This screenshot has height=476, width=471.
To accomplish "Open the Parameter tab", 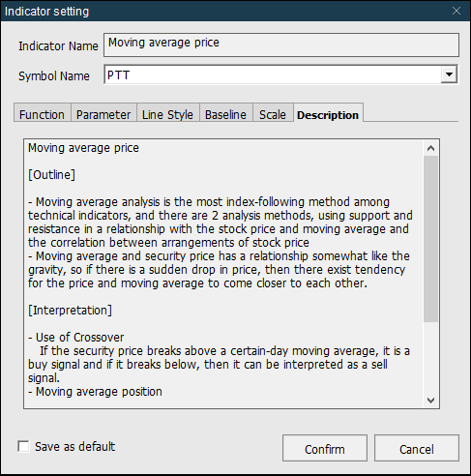I will (x=103, y=114).
